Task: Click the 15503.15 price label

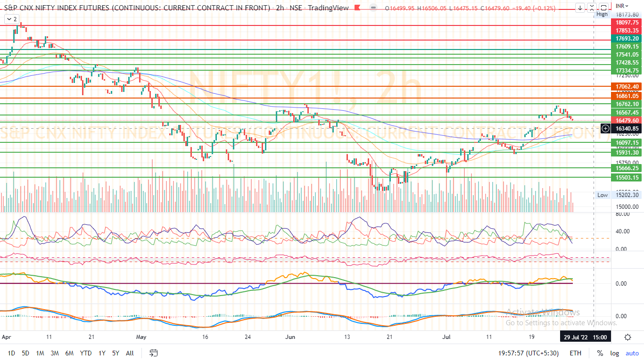Action: coord(627,178)
